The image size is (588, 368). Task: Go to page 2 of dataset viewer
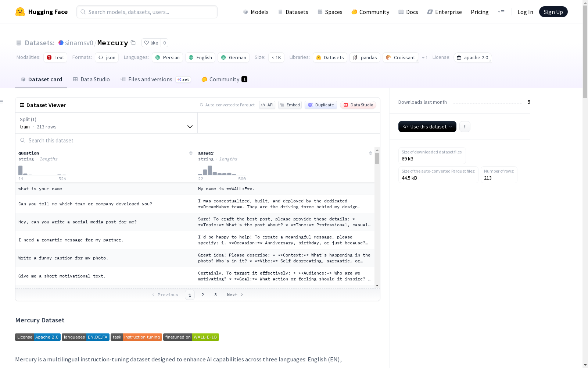(x=202, y=295)
